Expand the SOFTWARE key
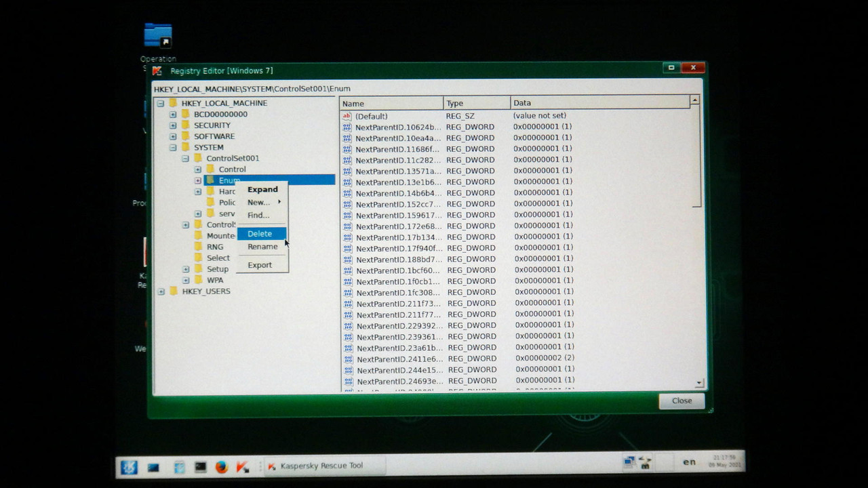 173,136
